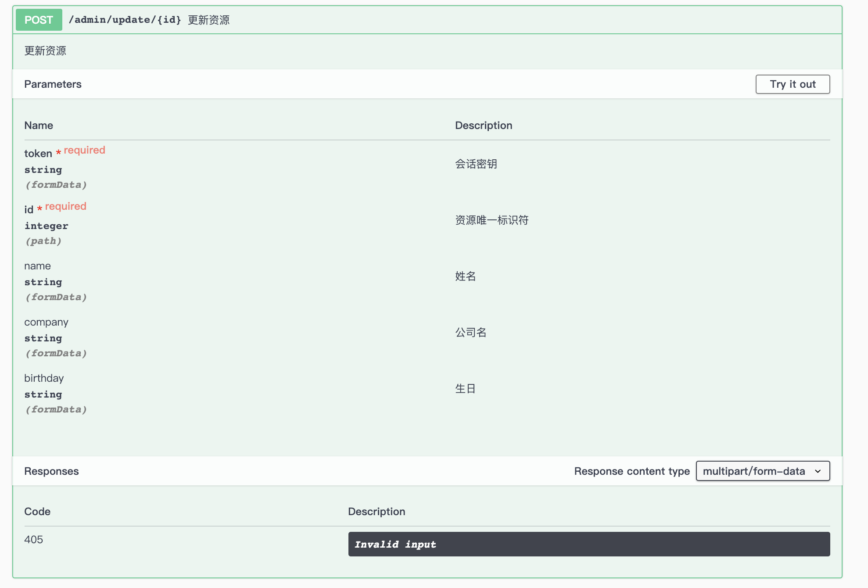868x588 pixels.
Task: Click the 资源唯一标识符 description text
Action: (491, 220)
